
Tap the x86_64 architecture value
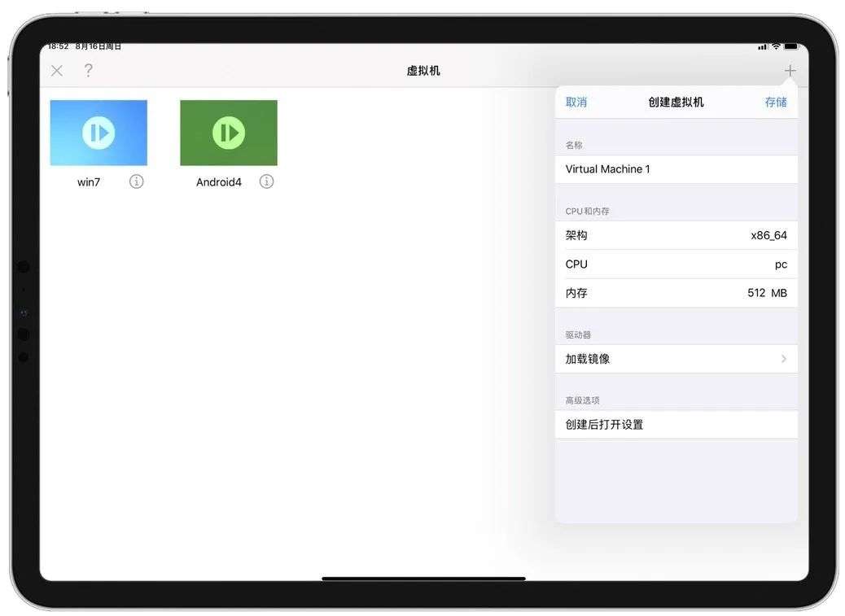[x=768, y=235]
